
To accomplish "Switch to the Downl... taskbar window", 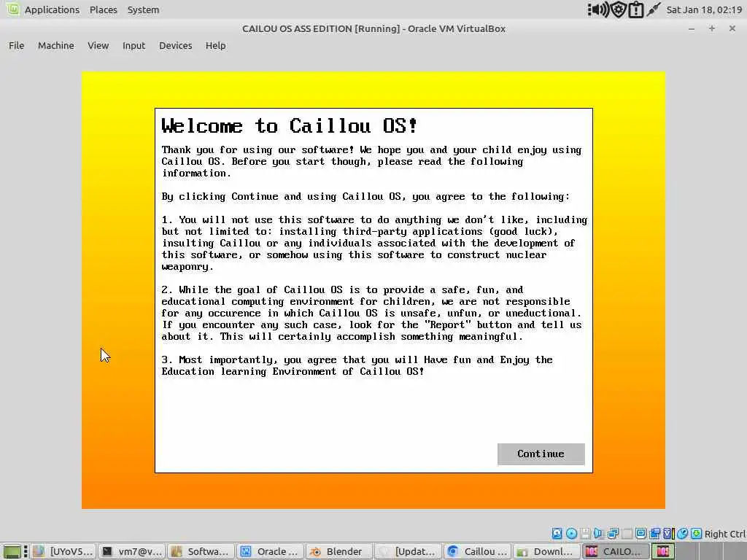I will coord(547,551).
